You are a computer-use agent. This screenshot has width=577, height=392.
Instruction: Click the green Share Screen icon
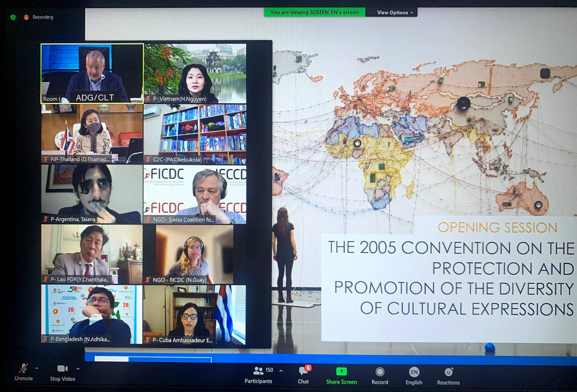click(341, 372)
